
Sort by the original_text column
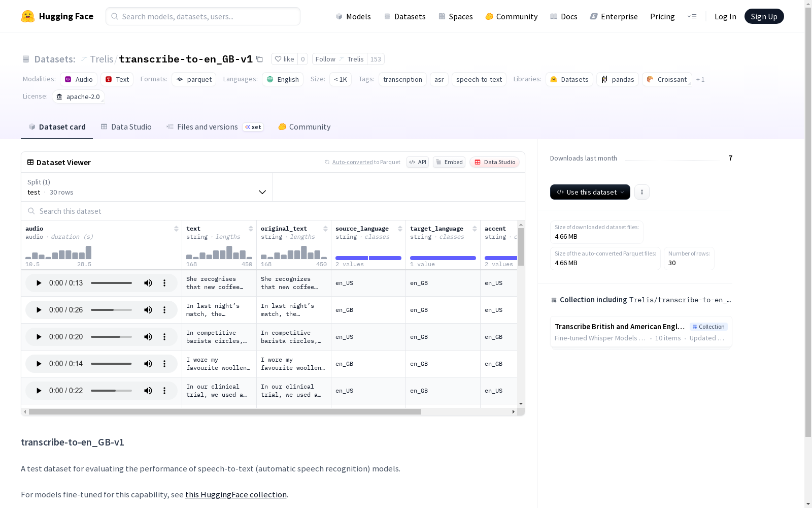[325, 229]
